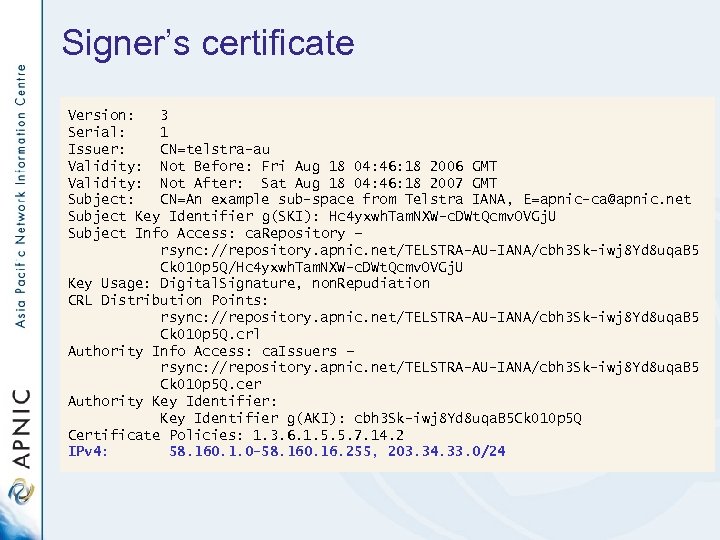The height and width of the screenshot is (540, 720).
Task: Click the 'Version: 3' line
Action: click(x=118, y=115)
